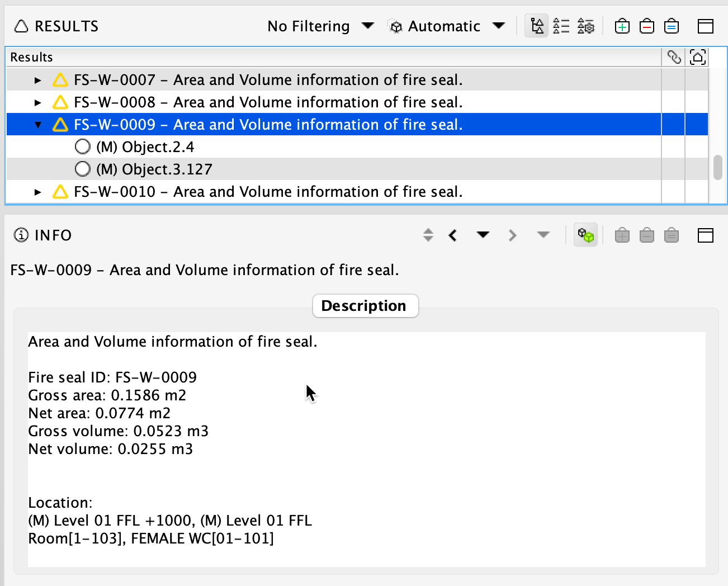Click the chain link column header icon
The height and width of the screenshot is (586, 728).
tap(674, 57)
